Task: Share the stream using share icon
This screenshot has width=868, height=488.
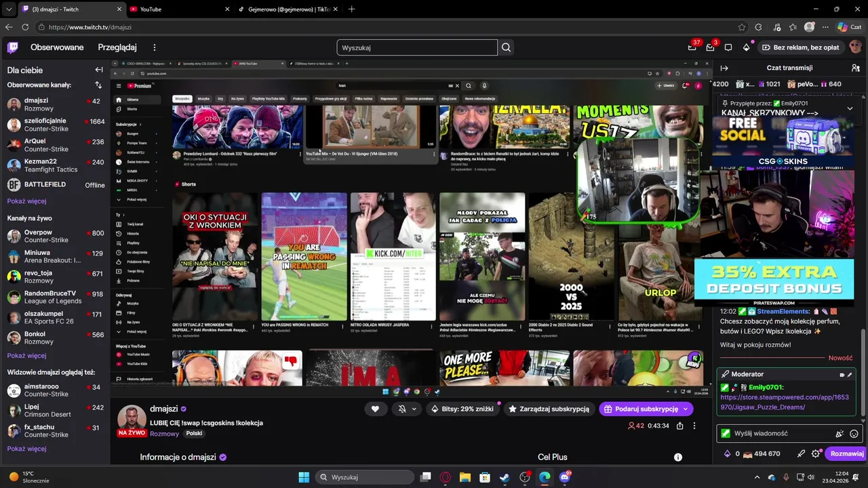Action: [679, 426]
